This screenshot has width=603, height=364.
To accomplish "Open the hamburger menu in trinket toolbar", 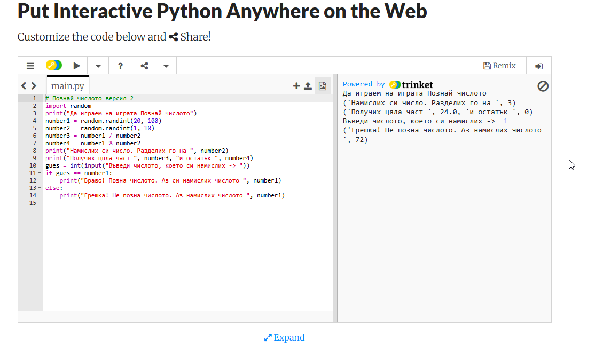I will coord(30,66).
